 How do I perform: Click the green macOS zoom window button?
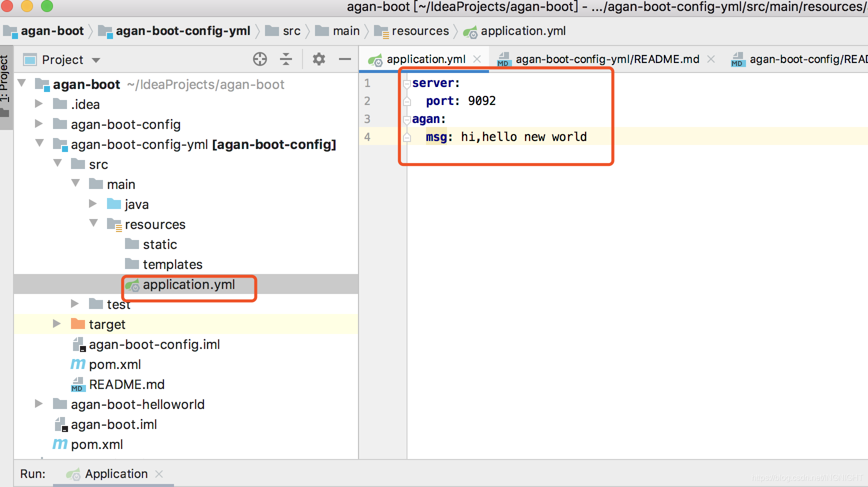coord(47,5)
